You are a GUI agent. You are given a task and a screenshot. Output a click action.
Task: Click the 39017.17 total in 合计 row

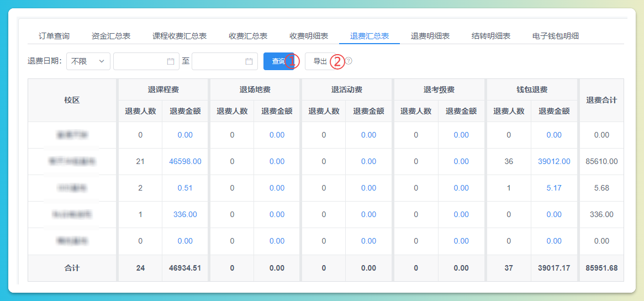point(554,268)
